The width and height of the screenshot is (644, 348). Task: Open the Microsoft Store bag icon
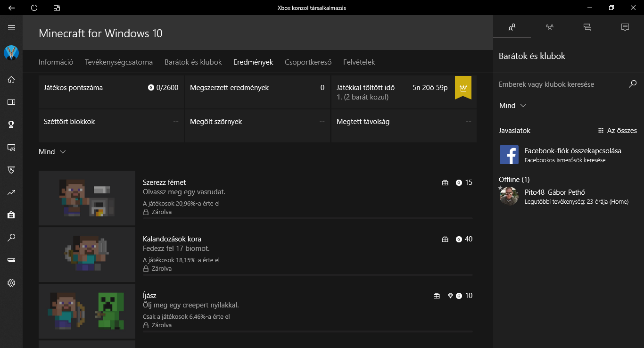click(x=11, y=215)
